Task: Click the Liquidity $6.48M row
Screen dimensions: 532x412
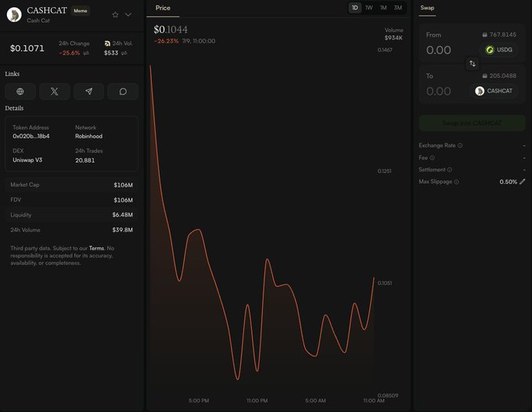Action: pyautogui.click(x=72, y=215)
